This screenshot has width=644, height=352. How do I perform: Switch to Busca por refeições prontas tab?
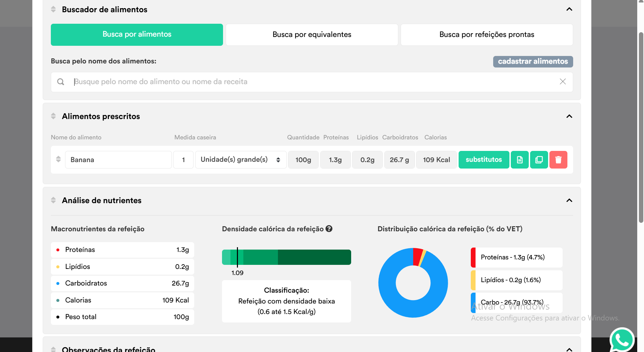(x=487, y=35)
